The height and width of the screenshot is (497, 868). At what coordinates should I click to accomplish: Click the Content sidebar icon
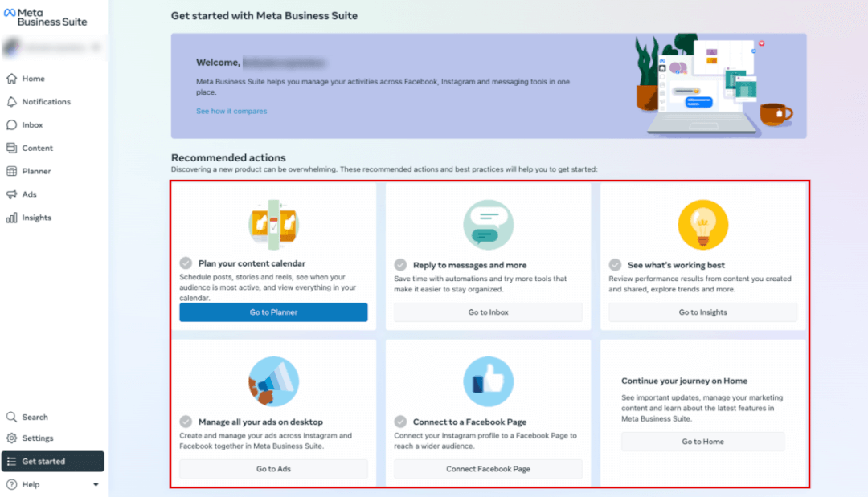[x=11, y=149]
